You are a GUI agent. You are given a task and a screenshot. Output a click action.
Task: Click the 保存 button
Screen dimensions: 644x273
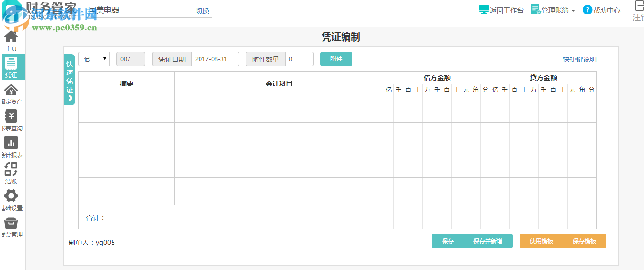(x=448, y=241)
